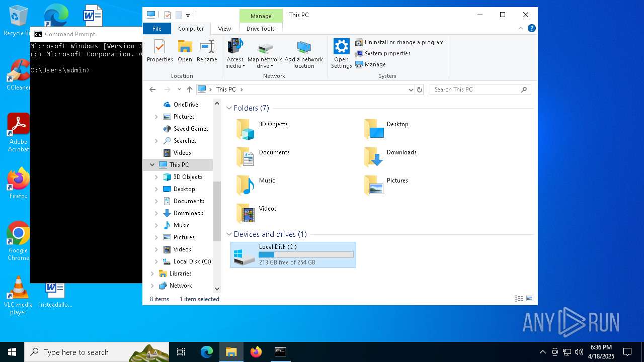
Task: Click Uninstall or change a program
Action: pyautogui.click(x=399, y=42)
